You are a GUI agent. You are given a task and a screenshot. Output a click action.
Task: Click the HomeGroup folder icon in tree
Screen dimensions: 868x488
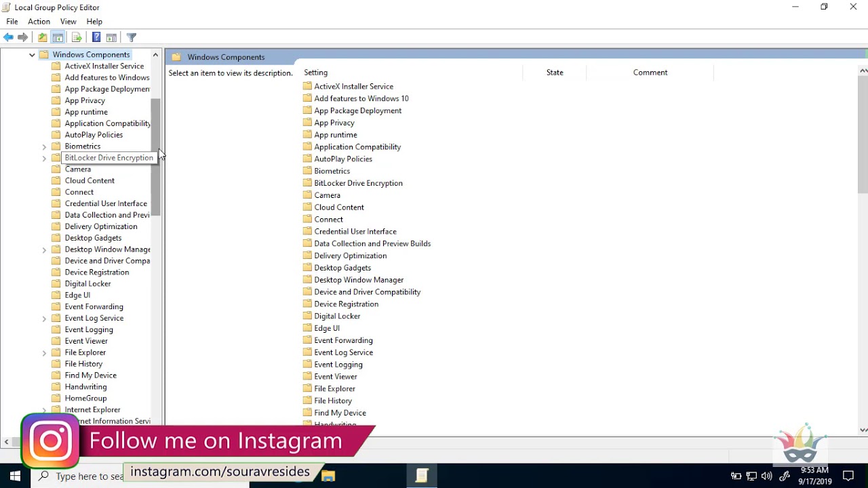[x=56, y=398]
